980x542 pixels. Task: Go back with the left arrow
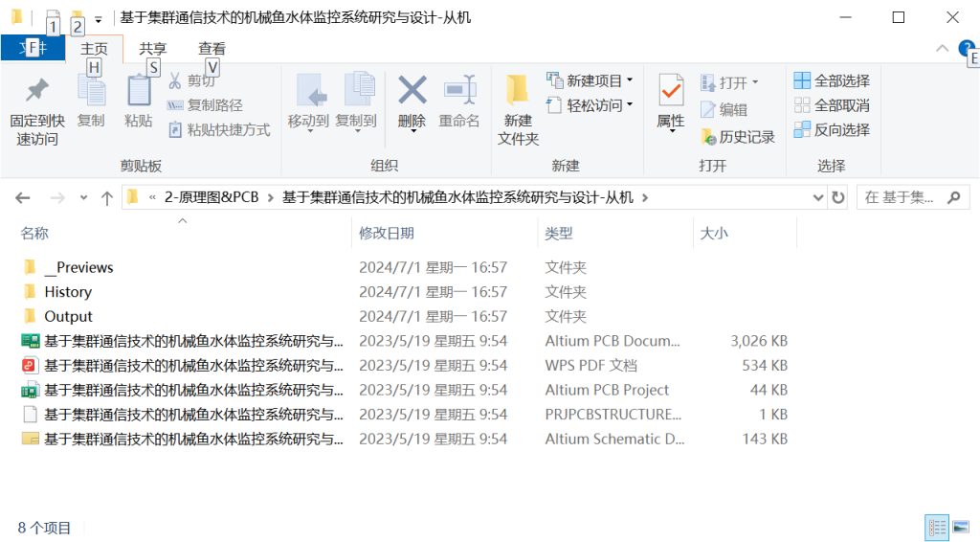(23, 197)
